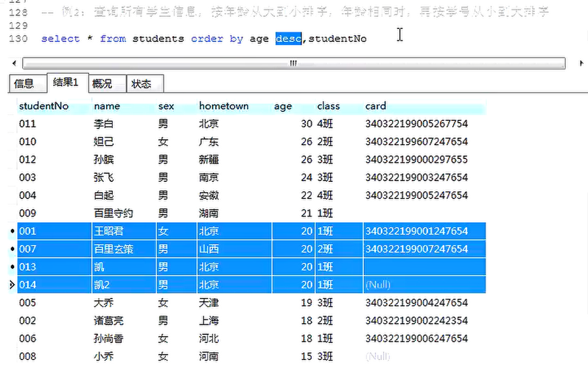Click the highlighted desc keyword in query
Viewport: 588px width, 368px height.
pyautogui.click(x=288, y=38)
